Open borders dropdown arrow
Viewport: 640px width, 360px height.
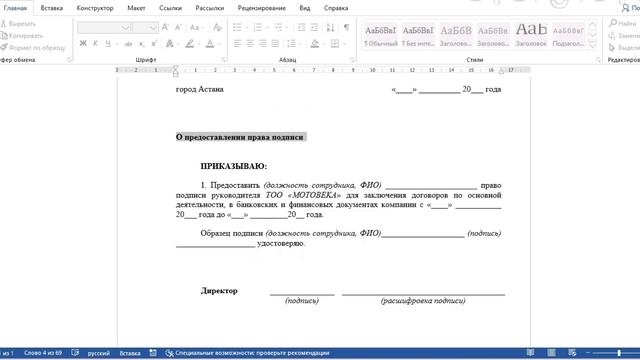pos(344,44)
